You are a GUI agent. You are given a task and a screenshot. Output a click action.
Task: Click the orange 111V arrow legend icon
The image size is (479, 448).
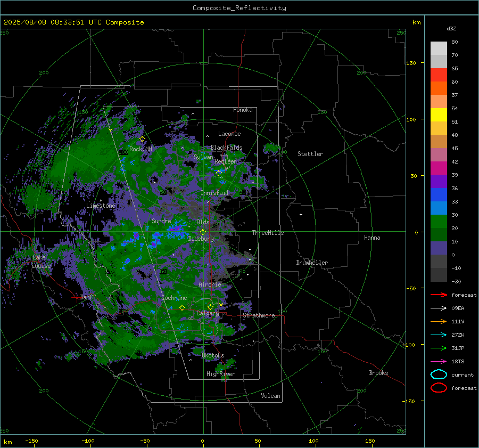(439, 321)
